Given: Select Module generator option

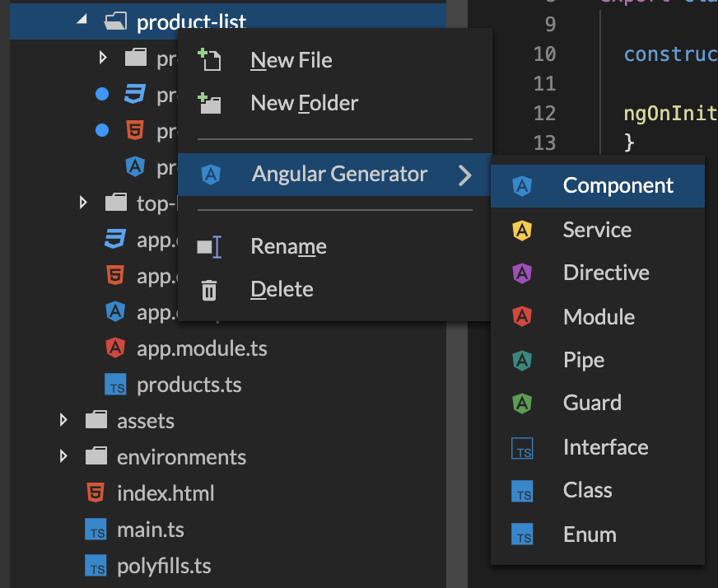Looking at the screenshot, I should 597,316.
